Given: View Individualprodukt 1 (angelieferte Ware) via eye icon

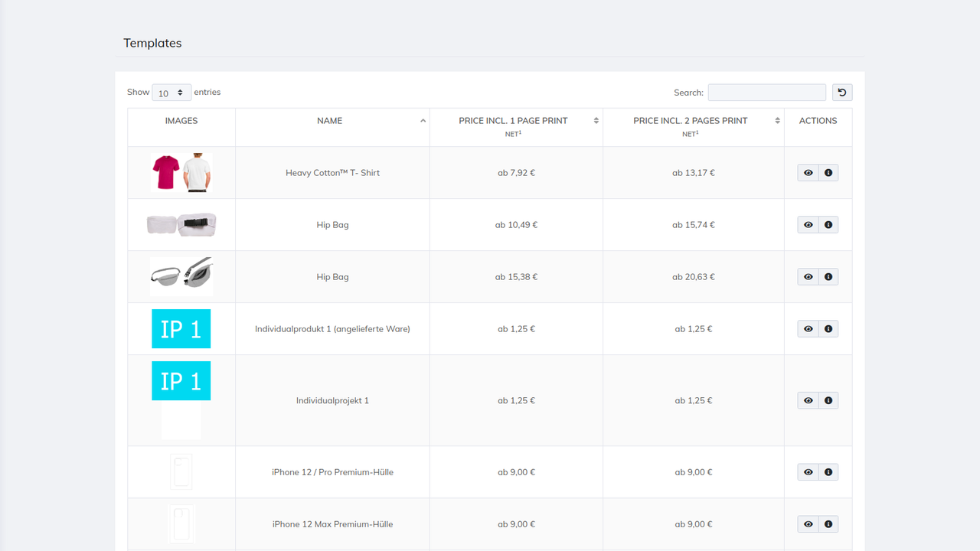Looking at the screenshot, I should tap(808, 329).
